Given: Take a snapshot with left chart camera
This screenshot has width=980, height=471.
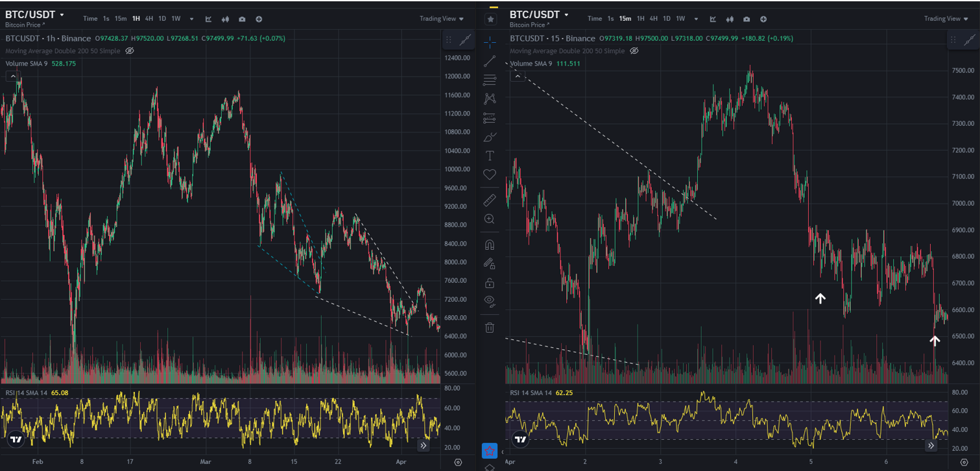Looking at the screenshot, I should (x=242, y=19).
